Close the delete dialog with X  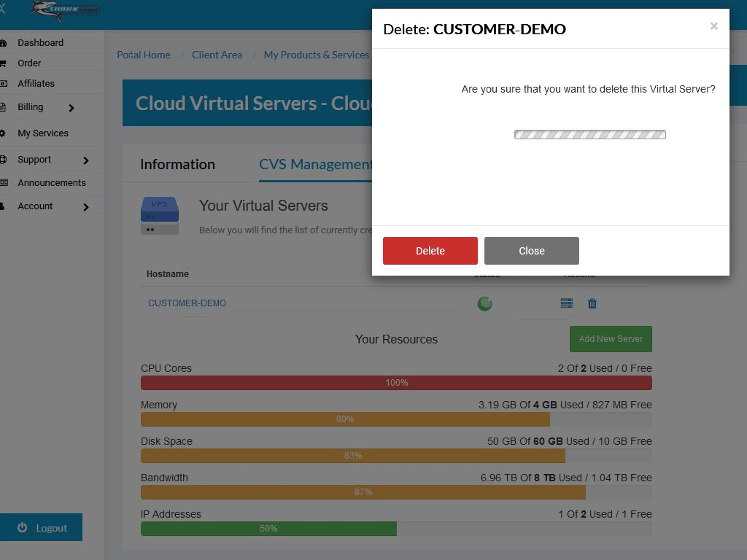pos(713,26)
